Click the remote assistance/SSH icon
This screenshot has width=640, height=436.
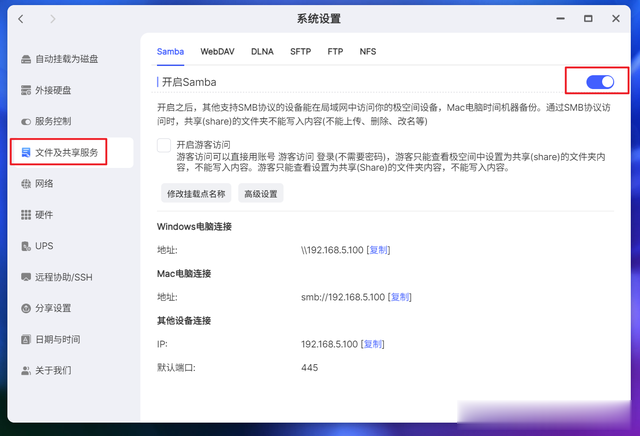point(26,277)
